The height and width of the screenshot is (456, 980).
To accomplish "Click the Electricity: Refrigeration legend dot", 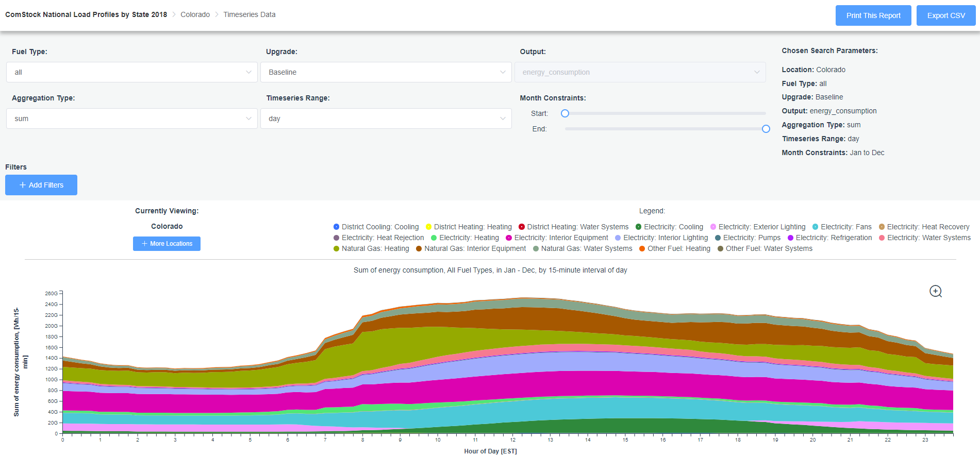I will 790,238.
